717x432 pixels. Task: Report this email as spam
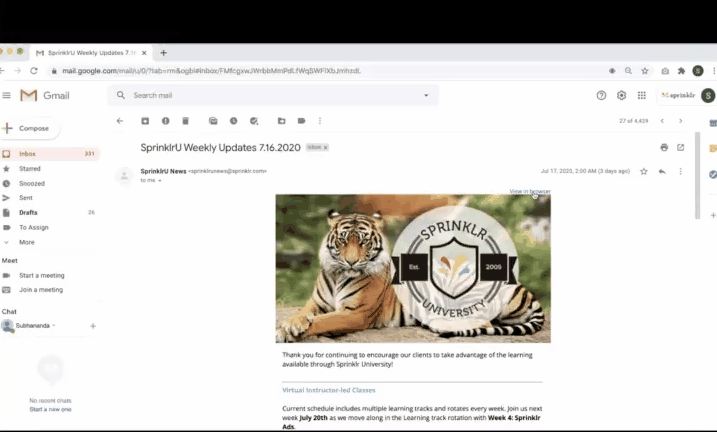[166, 121]
